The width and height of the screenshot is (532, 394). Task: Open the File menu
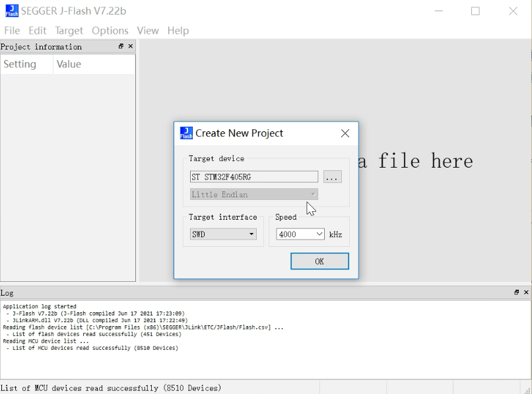coord(12,30)
